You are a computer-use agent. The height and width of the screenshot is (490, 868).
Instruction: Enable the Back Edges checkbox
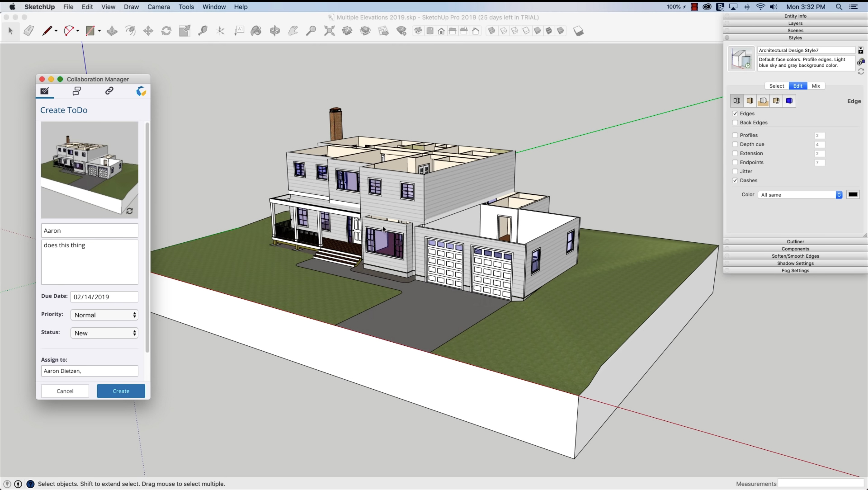coord(735,123)
